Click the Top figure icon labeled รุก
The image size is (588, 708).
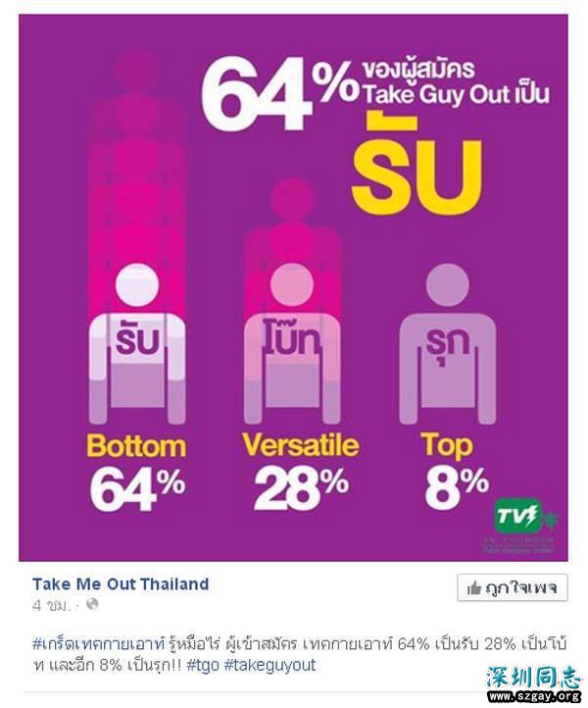pos(448,344)
